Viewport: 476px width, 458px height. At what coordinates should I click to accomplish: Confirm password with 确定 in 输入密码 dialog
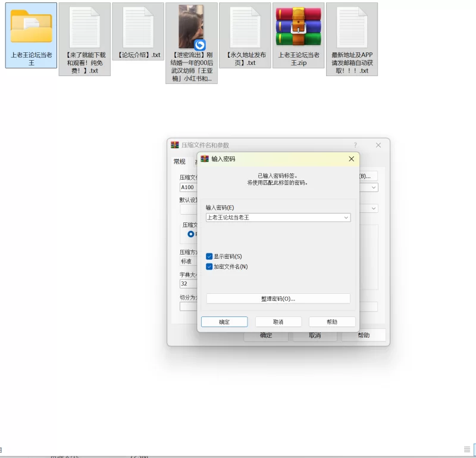point(224,322)
